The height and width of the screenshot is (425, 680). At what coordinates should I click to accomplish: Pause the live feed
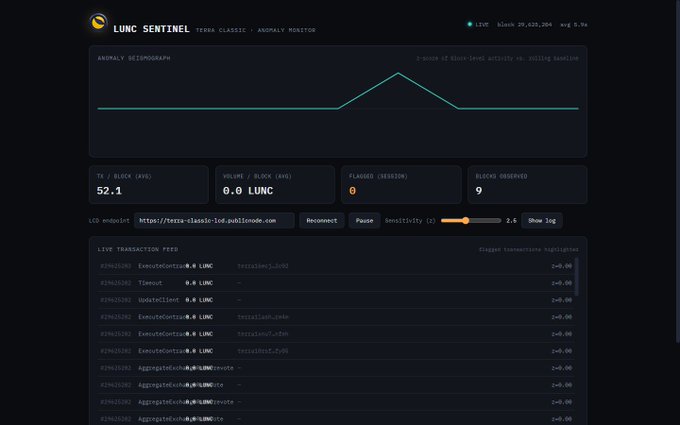364,220
